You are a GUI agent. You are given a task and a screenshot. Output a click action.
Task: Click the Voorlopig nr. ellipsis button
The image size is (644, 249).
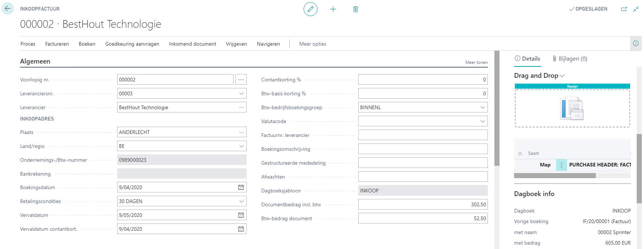coord(241,80)
